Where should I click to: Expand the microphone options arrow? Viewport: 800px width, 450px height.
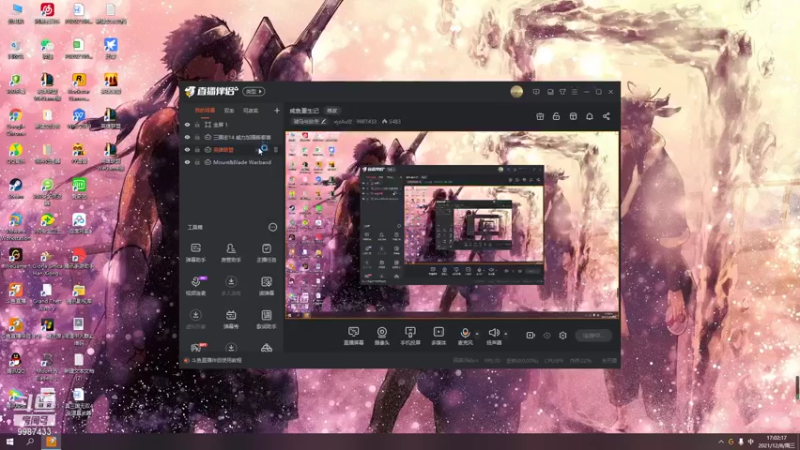pos(478,335)
